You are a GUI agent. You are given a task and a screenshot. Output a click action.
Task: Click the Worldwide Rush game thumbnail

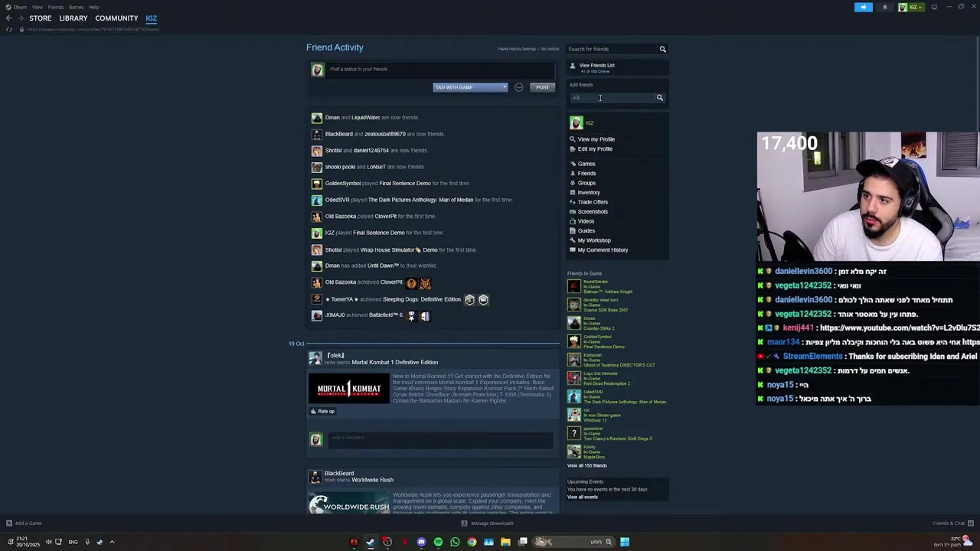349,503
